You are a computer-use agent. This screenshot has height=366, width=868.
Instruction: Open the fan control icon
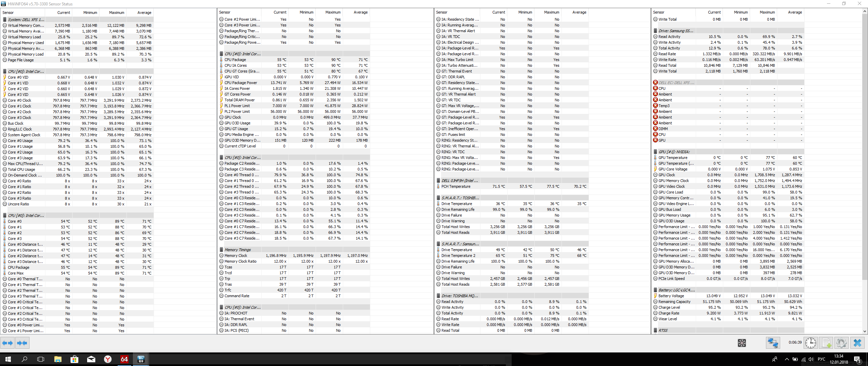(x=742, y=343)
